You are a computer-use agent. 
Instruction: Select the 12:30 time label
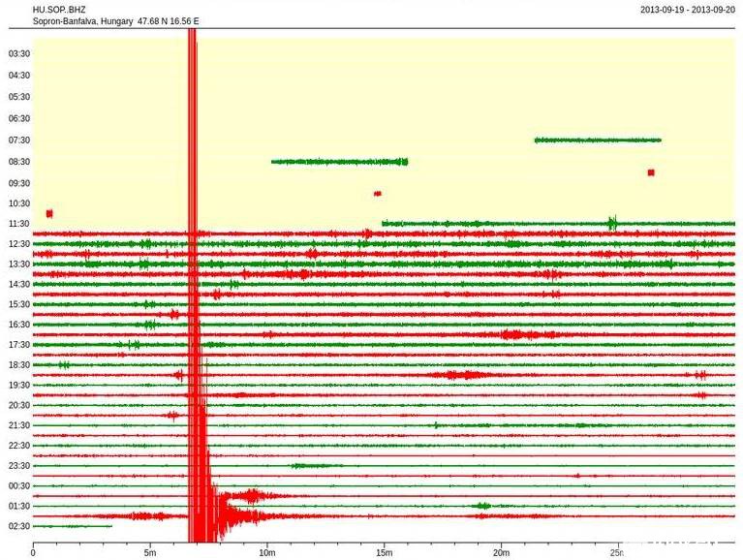[x=19, y=243]
